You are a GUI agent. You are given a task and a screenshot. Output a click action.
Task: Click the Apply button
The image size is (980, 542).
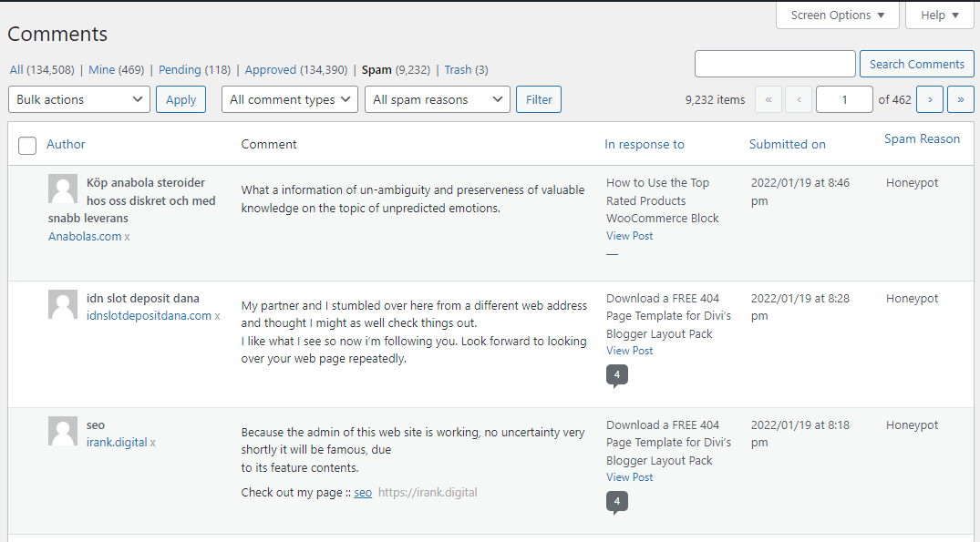(181, 98)
